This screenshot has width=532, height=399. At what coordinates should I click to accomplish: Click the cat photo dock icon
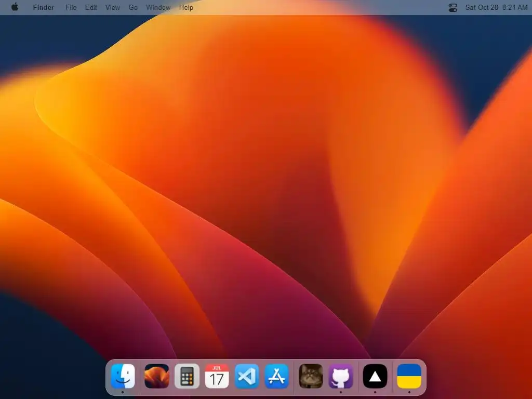(311, 376)
